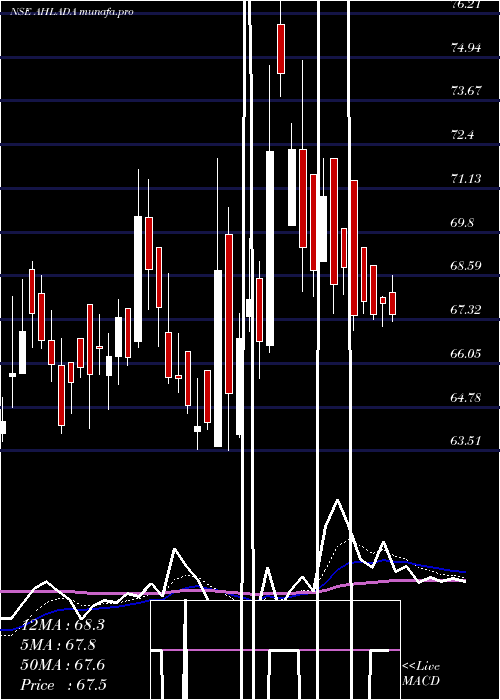Click the tallest red candle near 74.94
Screen dimensions: 500x700
pyautogui.click(x=281, y=49)
